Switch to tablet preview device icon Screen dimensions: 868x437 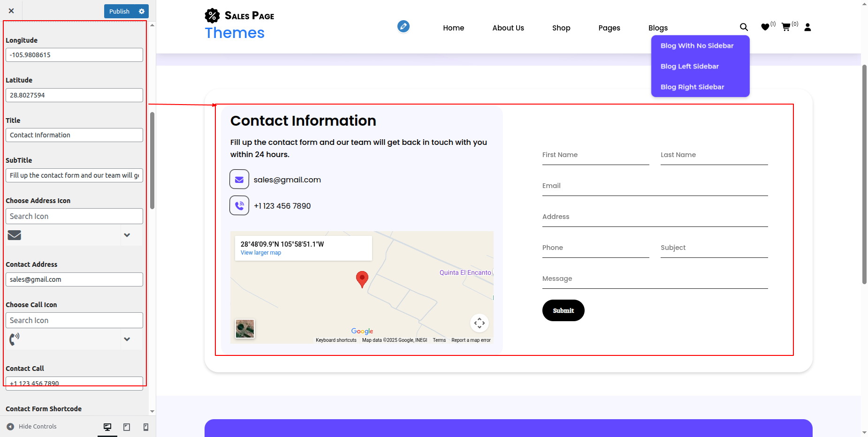[x=127, y=427]
